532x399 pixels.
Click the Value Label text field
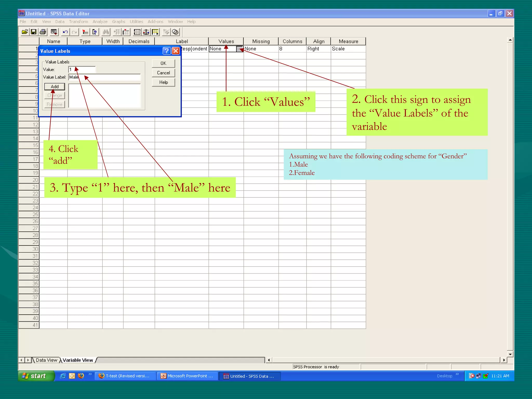[109, 77]
